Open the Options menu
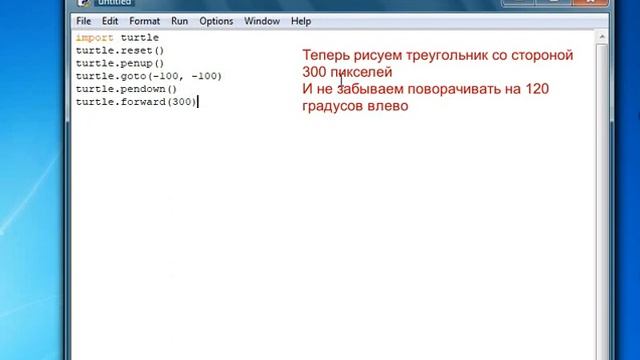The height and width of the screenshot is (360, 640). pos(216,21)
